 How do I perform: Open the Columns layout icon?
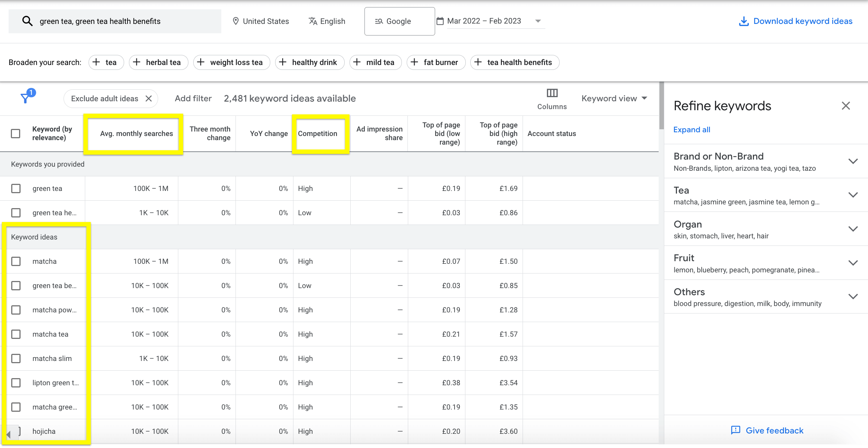(552, 93)
